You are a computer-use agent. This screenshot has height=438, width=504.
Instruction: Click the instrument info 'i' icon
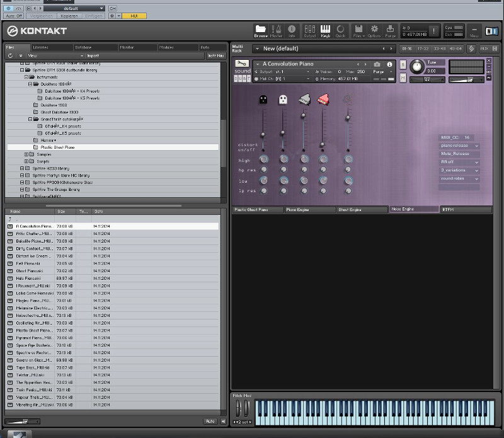click(389, 64)
